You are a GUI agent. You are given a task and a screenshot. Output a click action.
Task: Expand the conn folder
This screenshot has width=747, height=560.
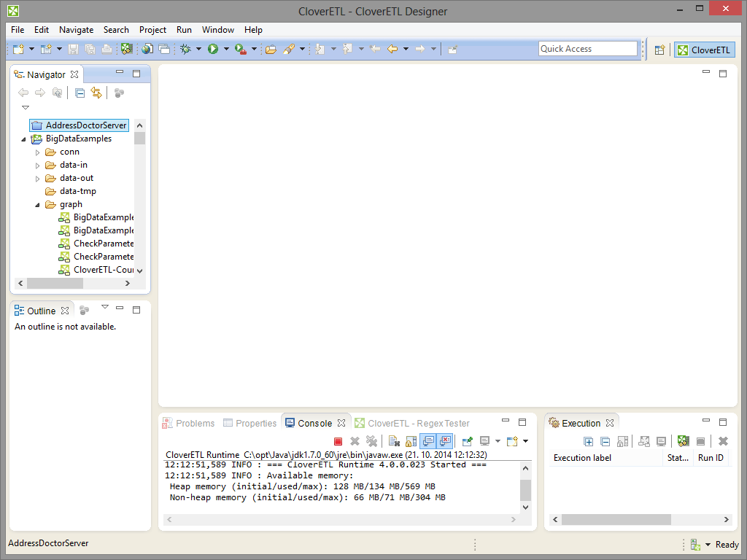[x=38, y=152]
